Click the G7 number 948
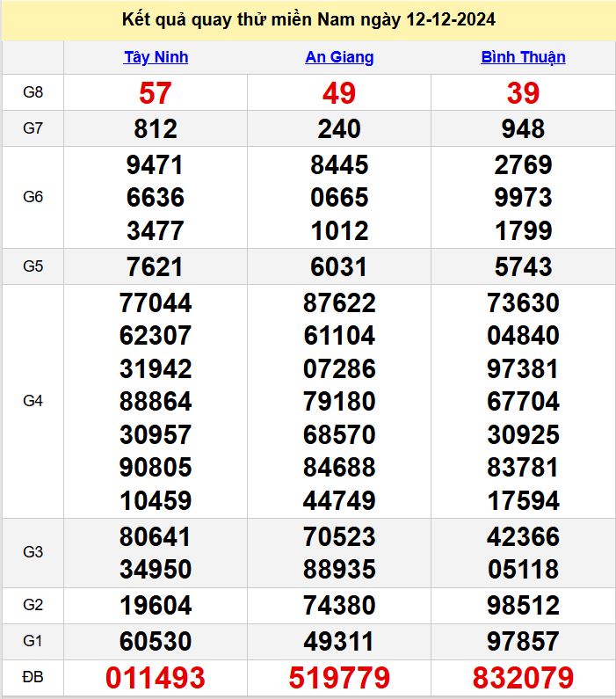Image resolution: width=616 pixels, height=699 pixels. [x=524, y=129]
